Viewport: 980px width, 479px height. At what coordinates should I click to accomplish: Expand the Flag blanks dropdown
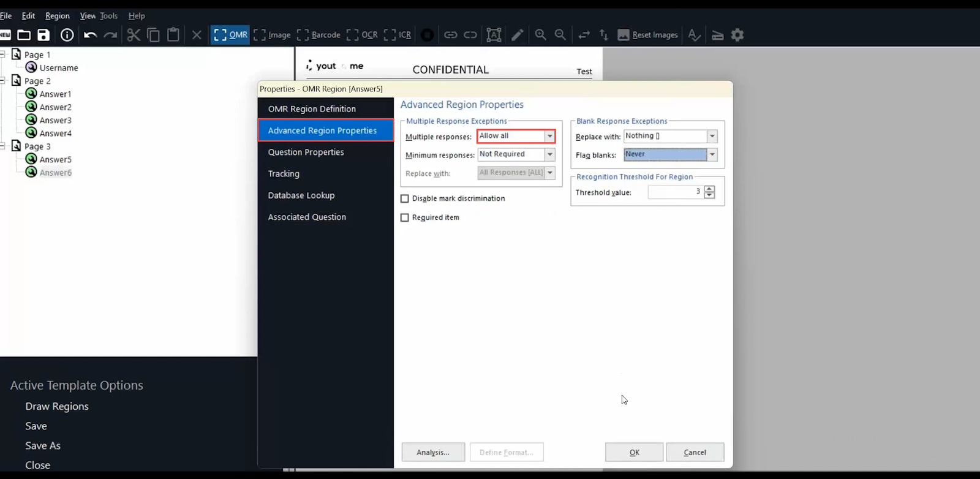pyautogui.click(x=712, y=154)
